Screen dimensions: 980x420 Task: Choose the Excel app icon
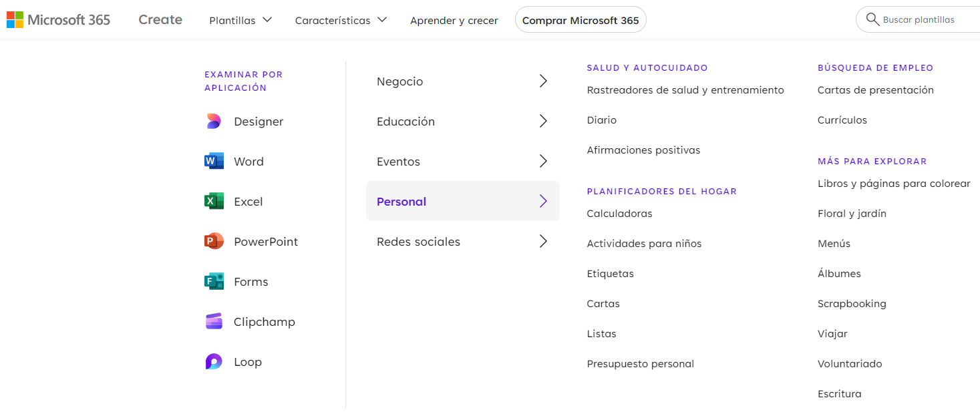click(x=214, y=202)
